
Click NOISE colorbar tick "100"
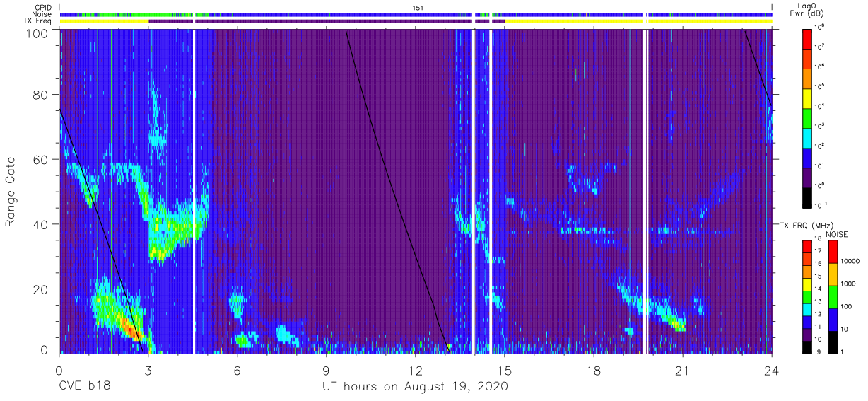point(846,306)
